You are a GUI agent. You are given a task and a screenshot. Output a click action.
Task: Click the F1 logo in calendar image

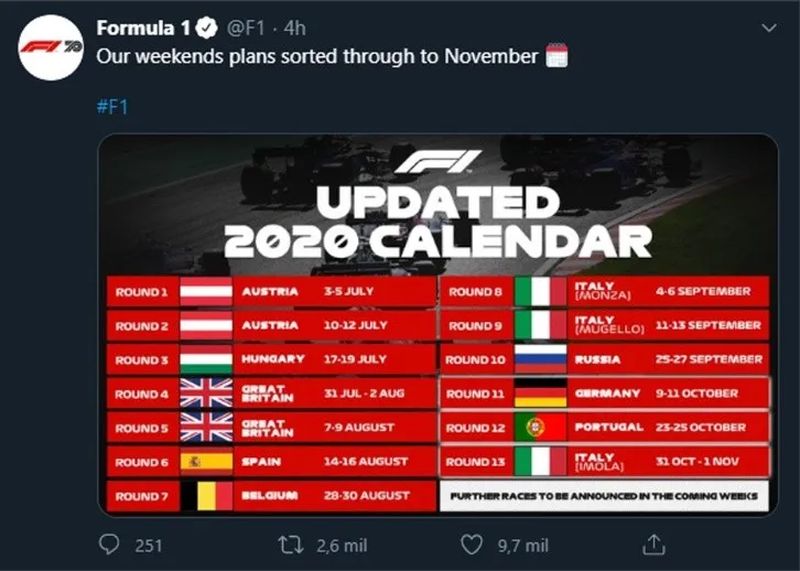coord(437,160)
